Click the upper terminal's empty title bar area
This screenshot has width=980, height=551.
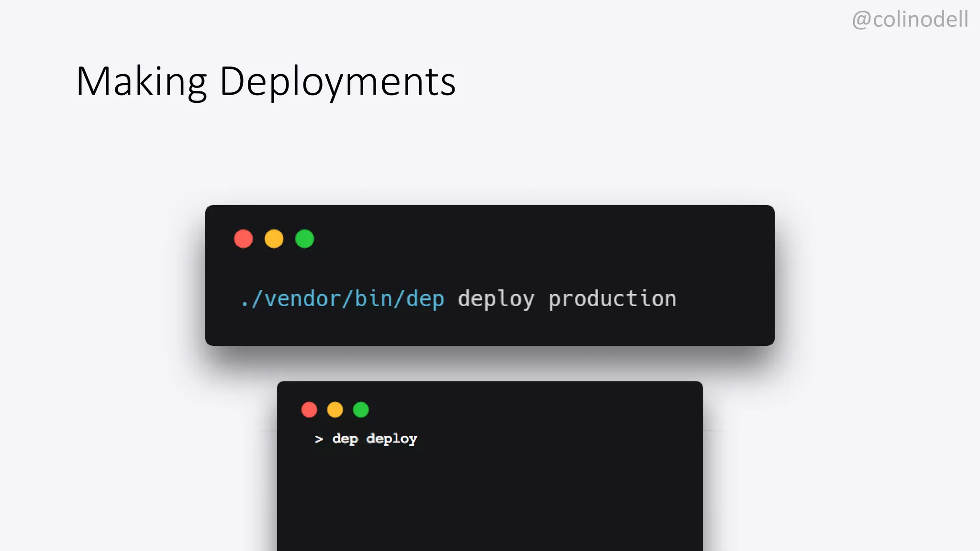point(526,239)
